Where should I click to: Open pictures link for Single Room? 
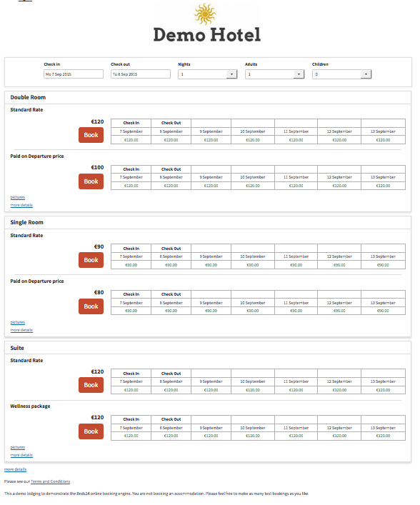pos(17,322)
